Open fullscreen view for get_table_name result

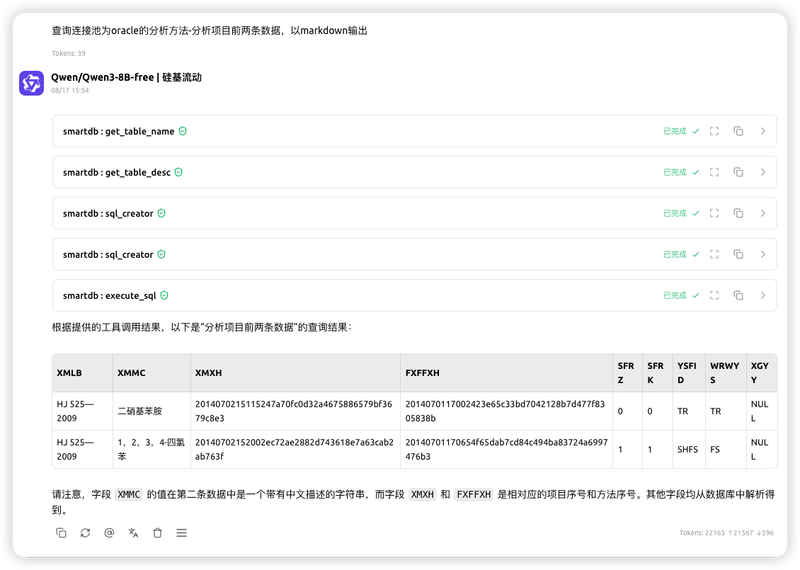tap(714, 131)
